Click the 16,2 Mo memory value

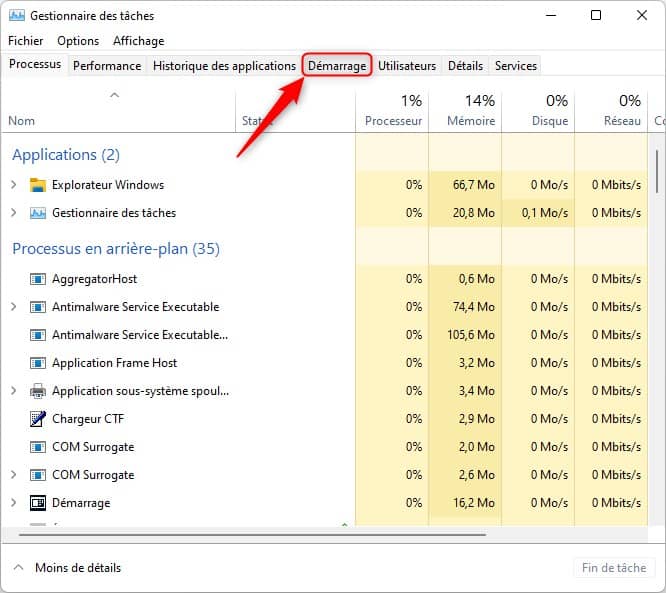pos(474,503)
